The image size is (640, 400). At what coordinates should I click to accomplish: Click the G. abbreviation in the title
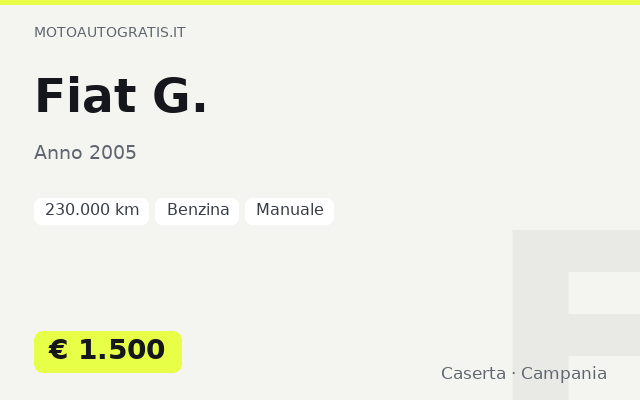click(180, 96)
